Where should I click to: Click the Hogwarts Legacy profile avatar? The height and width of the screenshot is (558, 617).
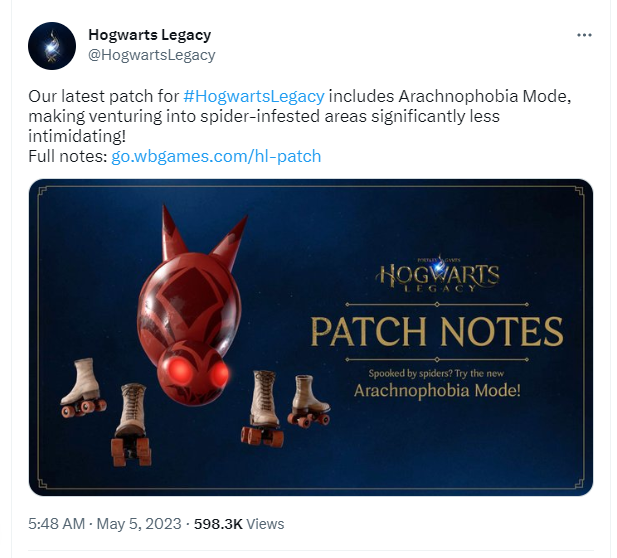pyautogui.click(x=52, y=46)
